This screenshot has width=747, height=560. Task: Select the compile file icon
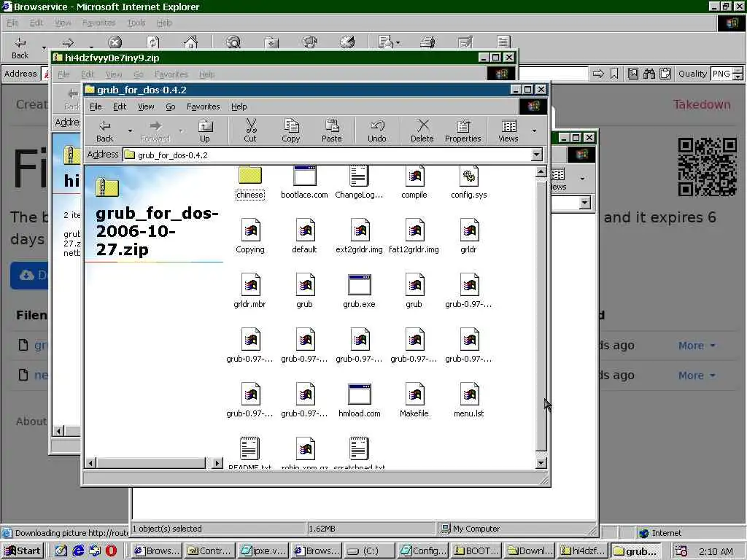click(x=414, y=183)
